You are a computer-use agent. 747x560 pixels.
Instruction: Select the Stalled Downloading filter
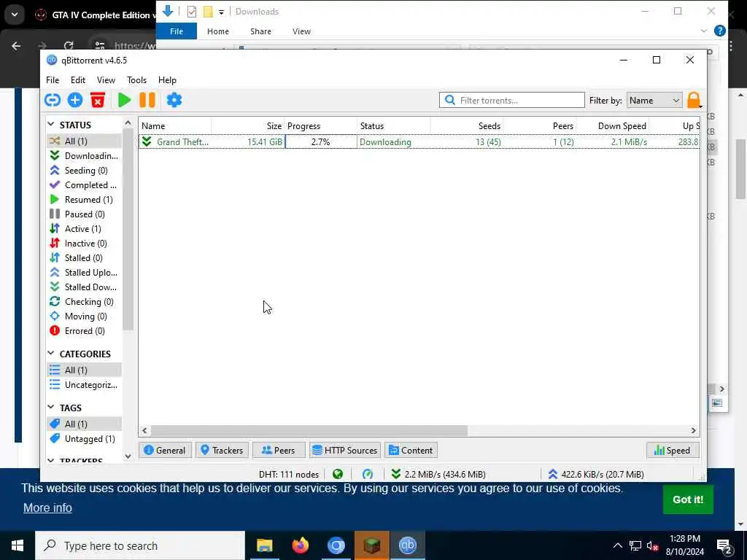[85, 287]
